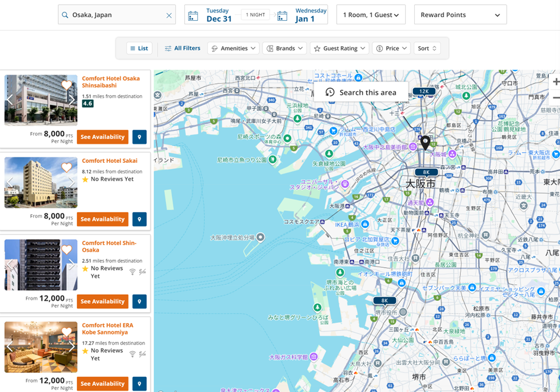
Task: Open Comfort Hotel Sakai title link
Action: tap(110, 160)
